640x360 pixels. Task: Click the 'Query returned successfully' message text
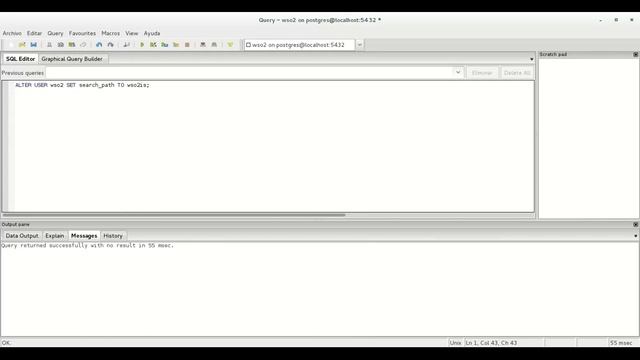coord(87,245)
